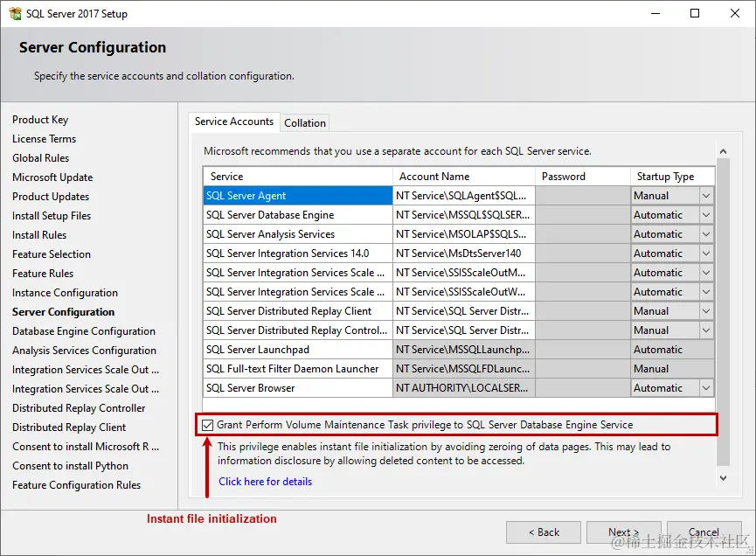
Task: Click Install Rules step in sidebar
Action: [x=39, y=235]
